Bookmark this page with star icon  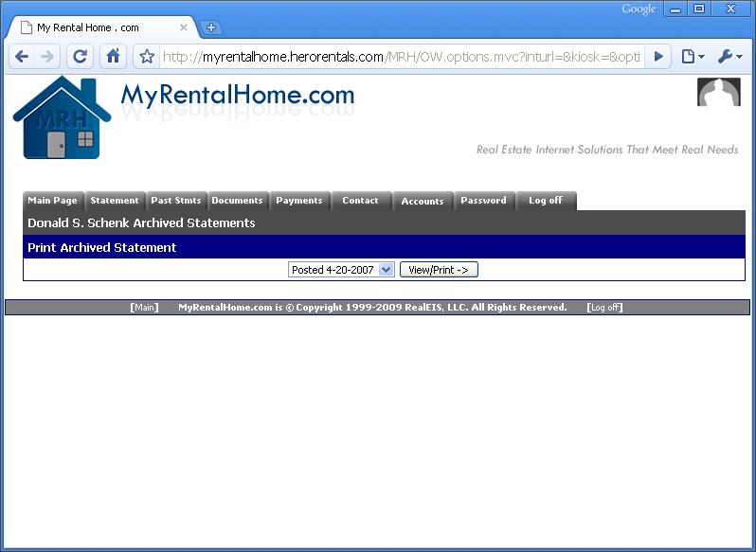[147, 57]
